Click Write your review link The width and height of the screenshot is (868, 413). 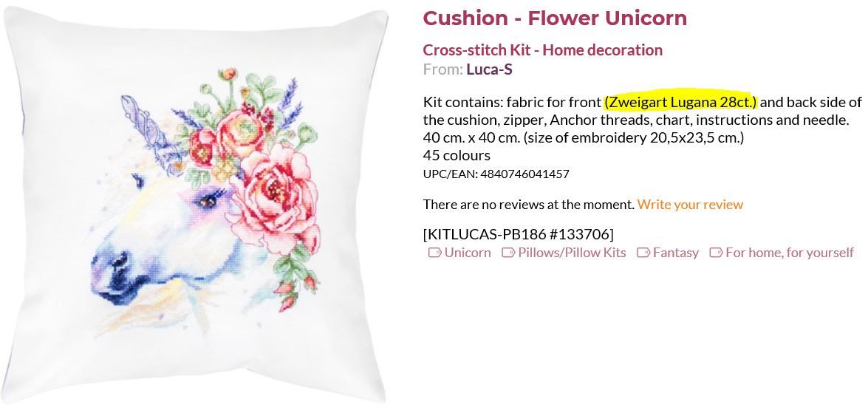click(x=690, y=205)
